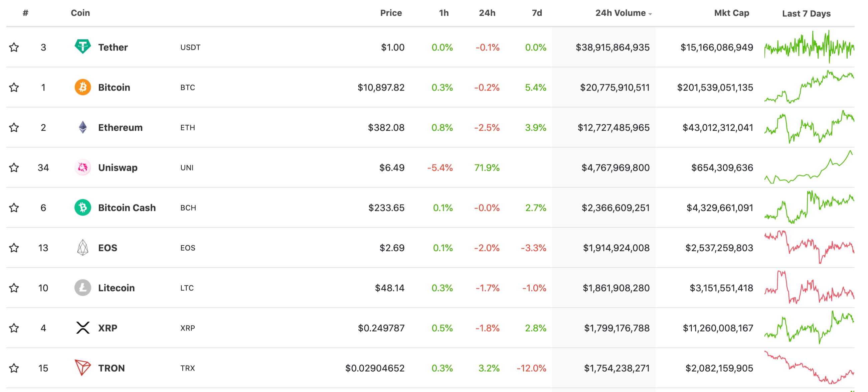Sort by the Price column header
The height and width of the screenshot is (392, 868).
coord(391,13)
